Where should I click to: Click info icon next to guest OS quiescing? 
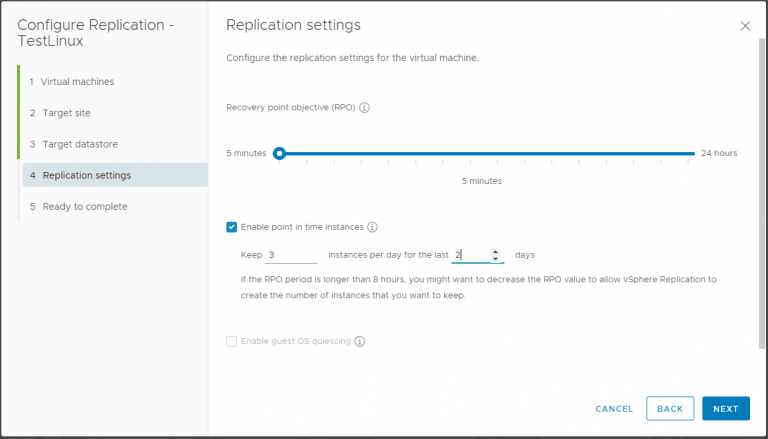coord(359,341)
